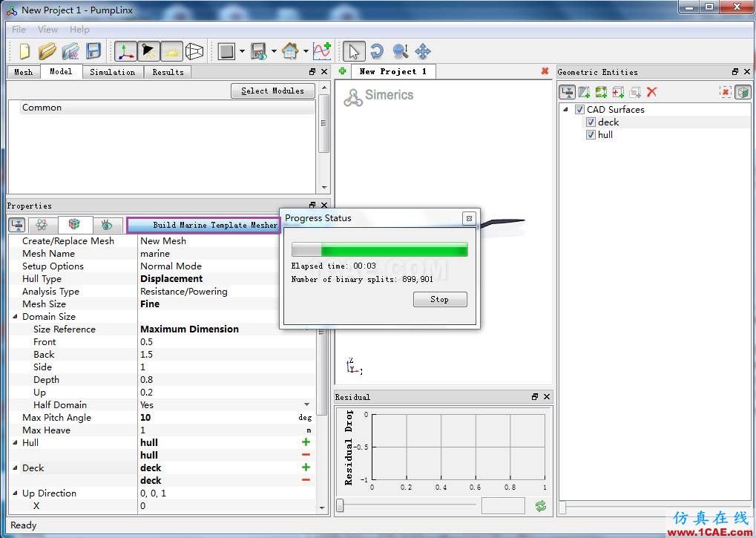
Task: Collapse the Domain Size group
Action: pos(15,317)
